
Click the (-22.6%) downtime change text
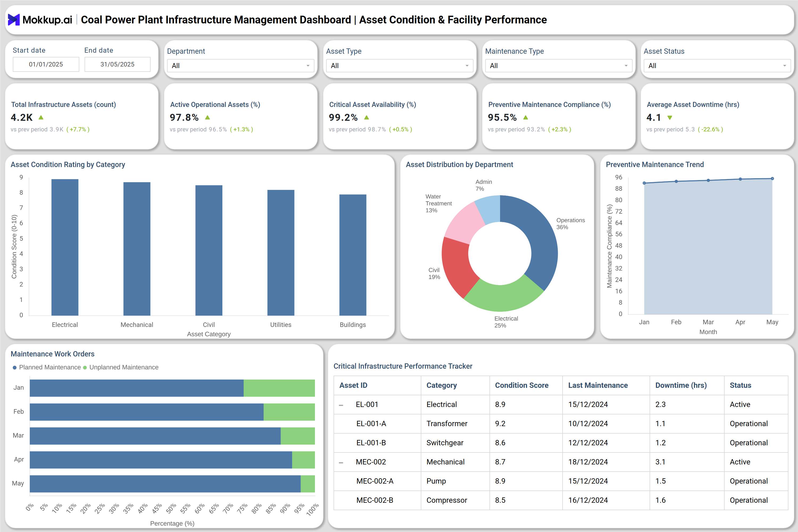tap(710, 129)
